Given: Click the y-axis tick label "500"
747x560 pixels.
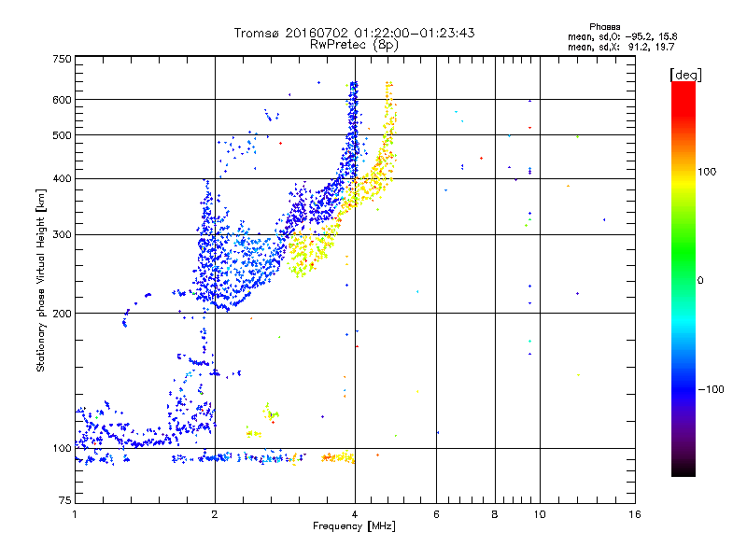Looking at the screenshot, I should (62, 135).
